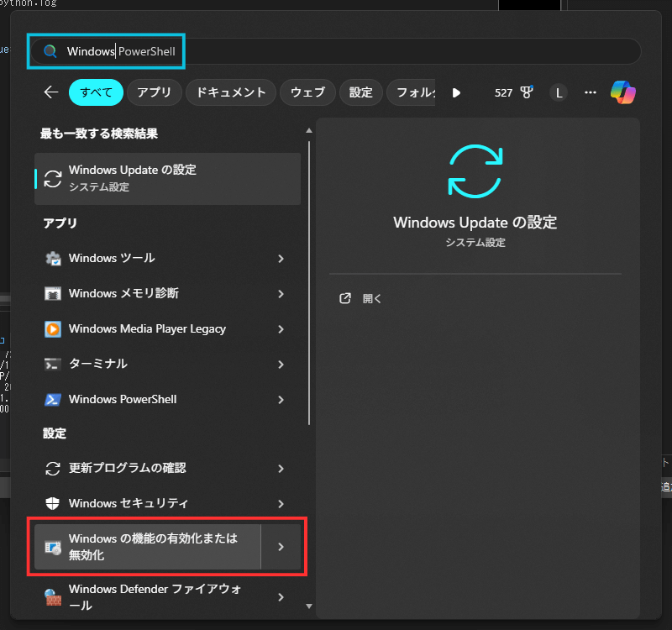Select Windows Update の設定 top result
This screenshot has height=630, width=672.
168,178
